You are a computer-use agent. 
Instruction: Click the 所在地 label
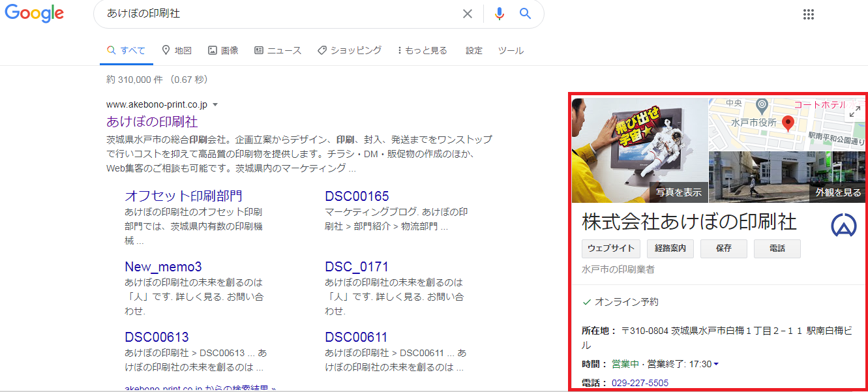tap(599, 331)
